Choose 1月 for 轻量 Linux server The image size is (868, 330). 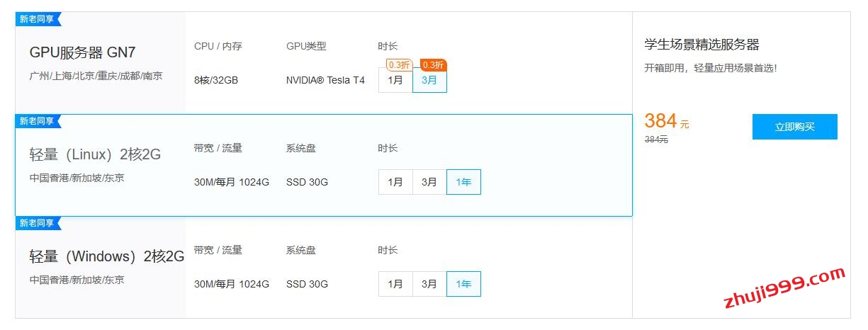point(395,182)
